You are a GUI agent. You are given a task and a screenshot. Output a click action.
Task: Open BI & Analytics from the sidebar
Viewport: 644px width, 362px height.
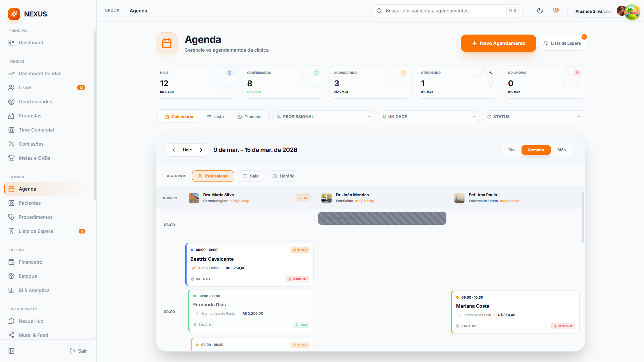pos(34,290)
